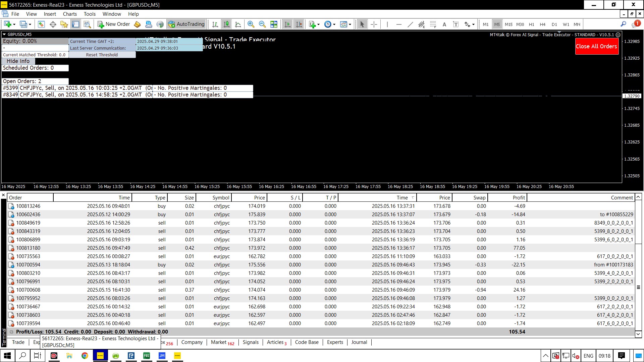
Task: Open Chrome from the Windows taskbar
Action: pos(85,356)
